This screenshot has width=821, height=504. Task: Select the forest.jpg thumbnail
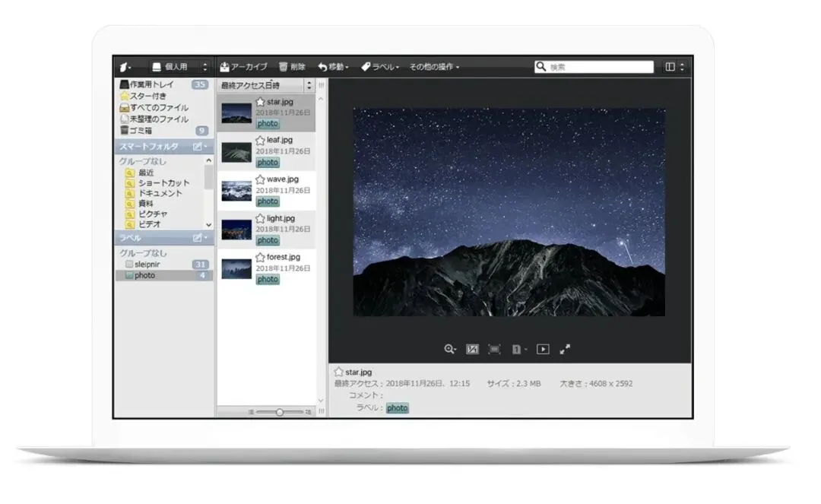click(x=236, y=269)
